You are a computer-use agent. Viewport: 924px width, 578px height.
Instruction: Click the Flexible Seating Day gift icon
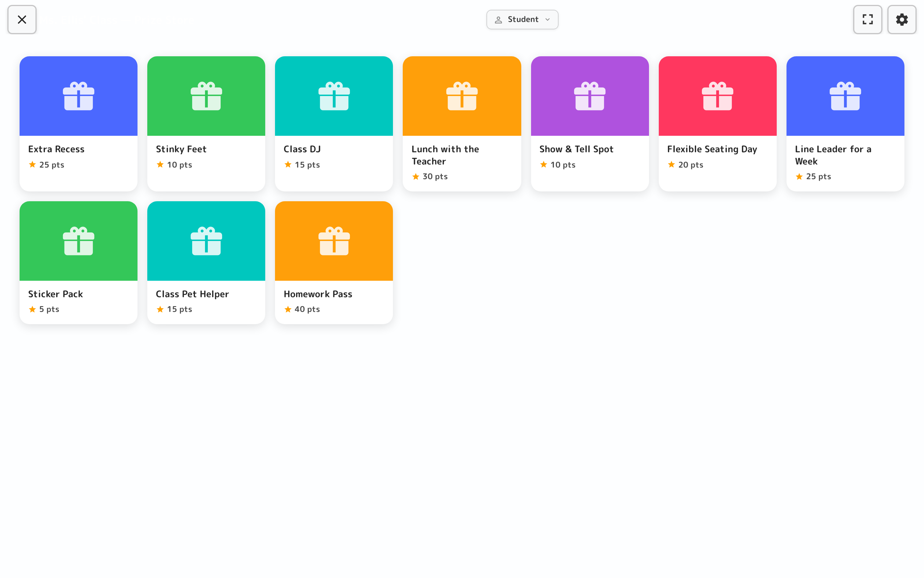pos(717,96)
